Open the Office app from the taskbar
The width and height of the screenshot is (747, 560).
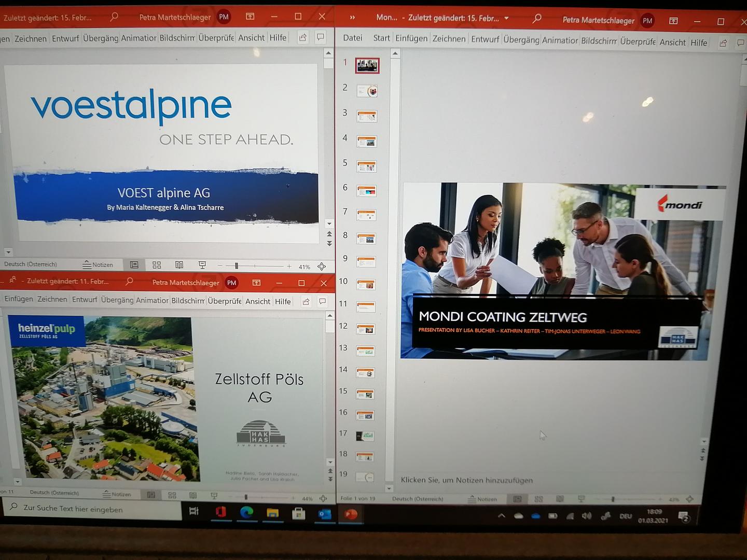tap(220, 512)
